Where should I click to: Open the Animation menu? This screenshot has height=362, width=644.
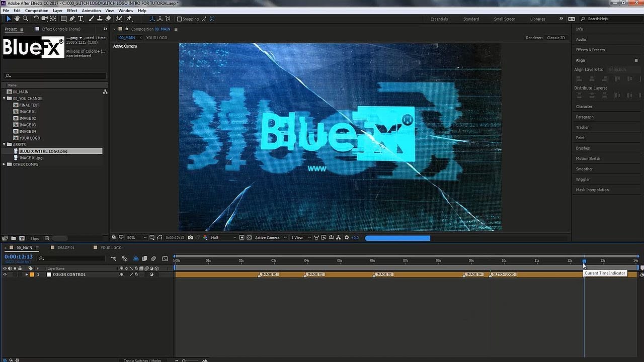(x=91, y=11)
